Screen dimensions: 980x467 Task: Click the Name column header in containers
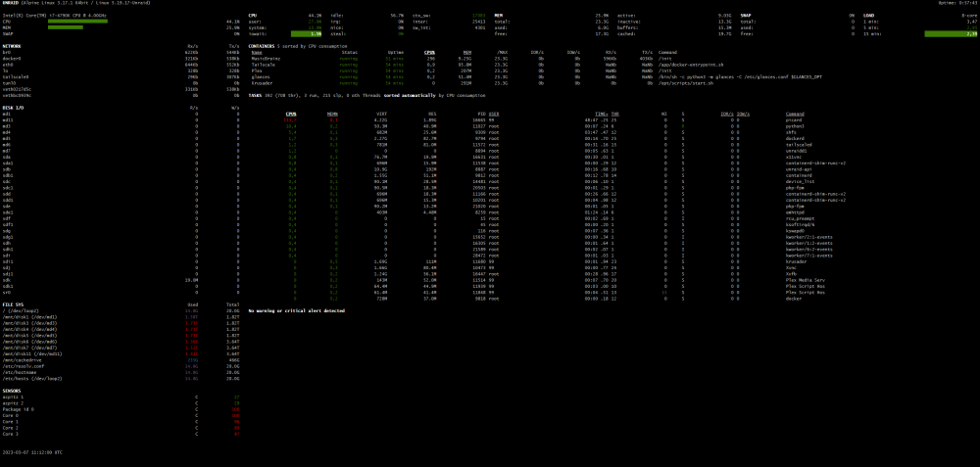tap(257, 53)
